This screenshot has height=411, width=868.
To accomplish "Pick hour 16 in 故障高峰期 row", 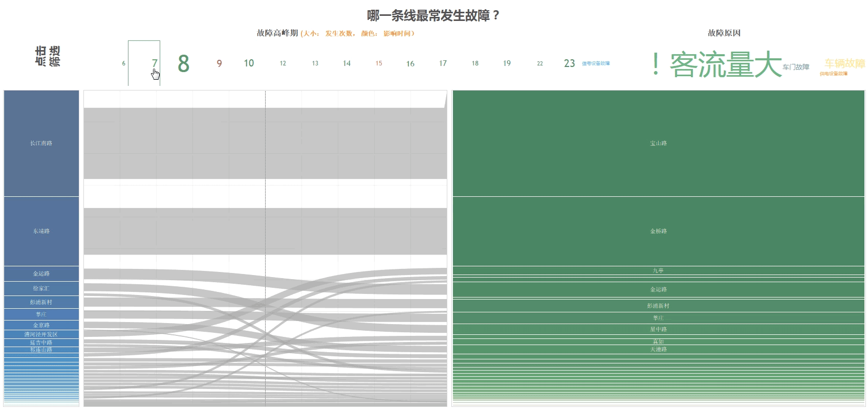I will point(410,64).
